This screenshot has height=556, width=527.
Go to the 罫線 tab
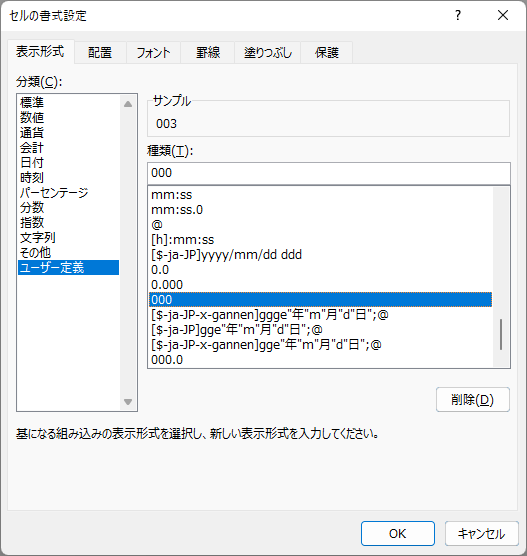pos(208,52)
